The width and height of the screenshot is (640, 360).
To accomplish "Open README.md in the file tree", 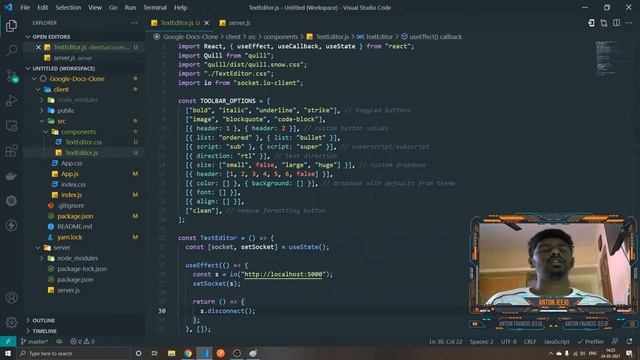I will click(84, 227).
